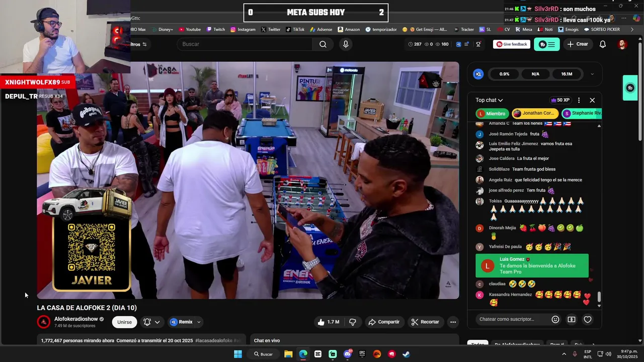This screenshot has height=362, width=644.
Task: Open chat options three-dot menu
Action: point(579,100)
